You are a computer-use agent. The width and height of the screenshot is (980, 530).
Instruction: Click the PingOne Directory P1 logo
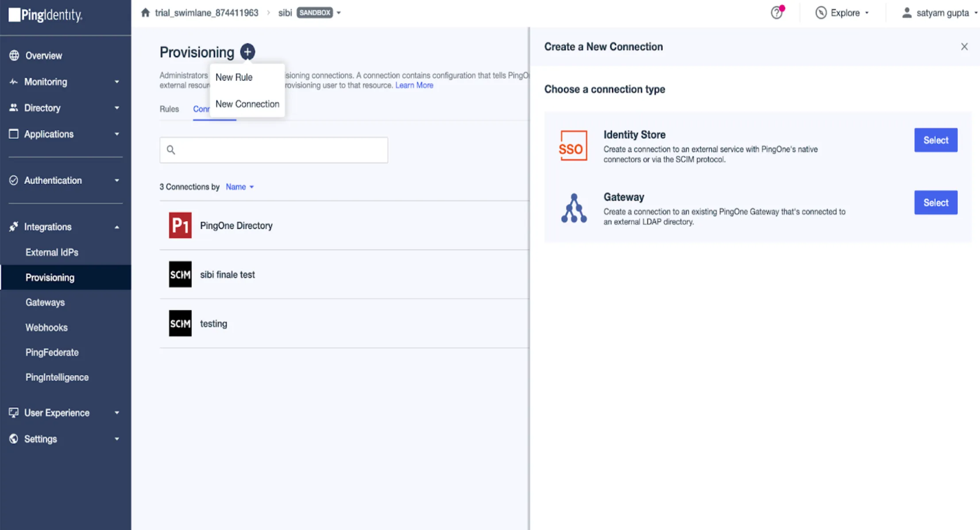point(180,225)
